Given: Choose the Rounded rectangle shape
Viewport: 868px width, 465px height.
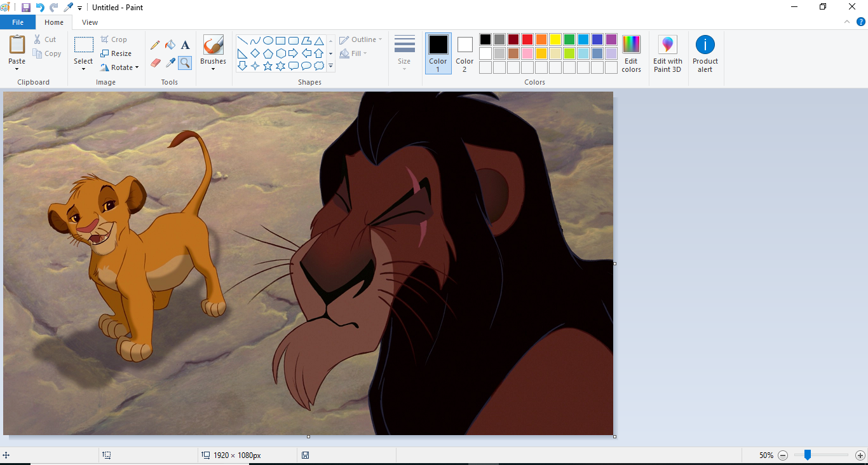Looking at the screenshot, I should click(x=293, y=41).
